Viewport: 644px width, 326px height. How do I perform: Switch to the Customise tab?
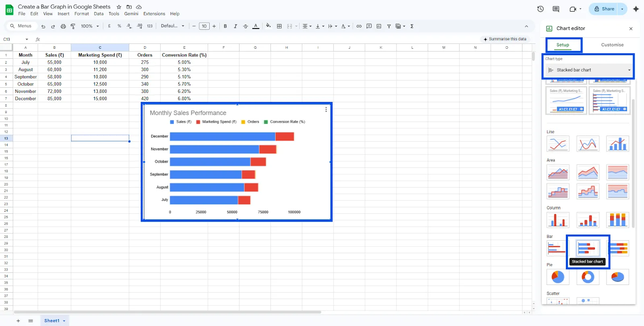[612, 45]
